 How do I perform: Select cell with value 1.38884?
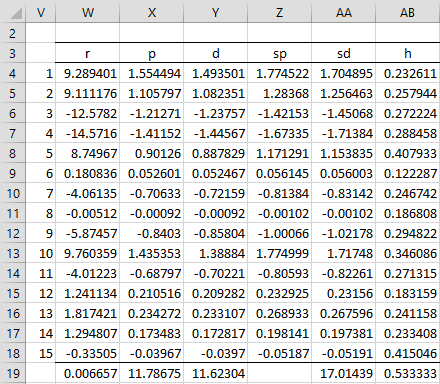click(216, 253)
